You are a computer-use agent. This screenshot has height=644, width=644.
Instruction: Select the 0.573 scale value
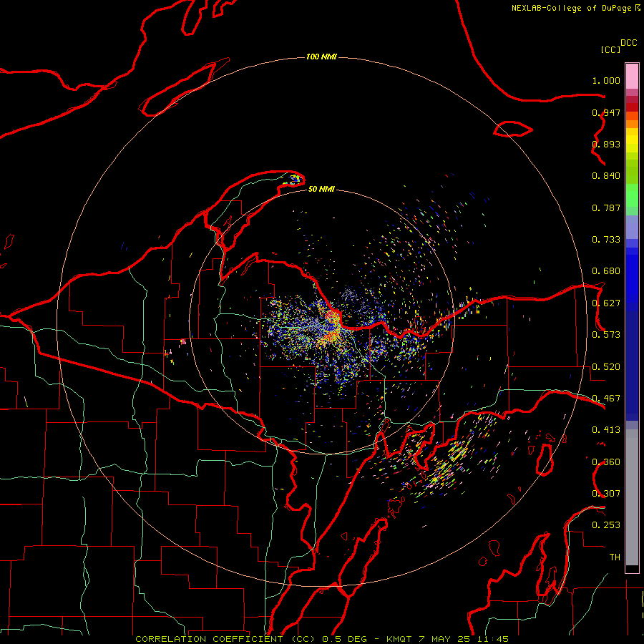pos(606,335)
